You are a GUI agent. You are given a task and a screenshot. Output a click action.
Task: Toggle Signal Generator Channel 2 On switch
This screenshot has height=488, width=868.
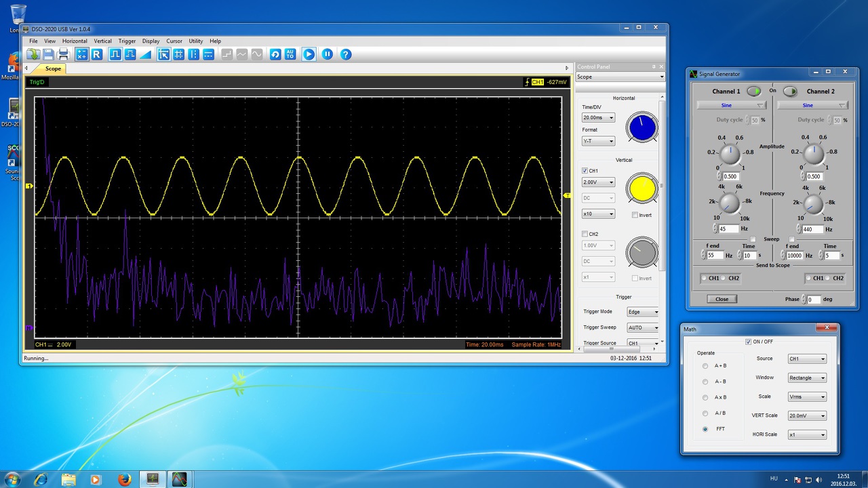click(x=790, y=91)
